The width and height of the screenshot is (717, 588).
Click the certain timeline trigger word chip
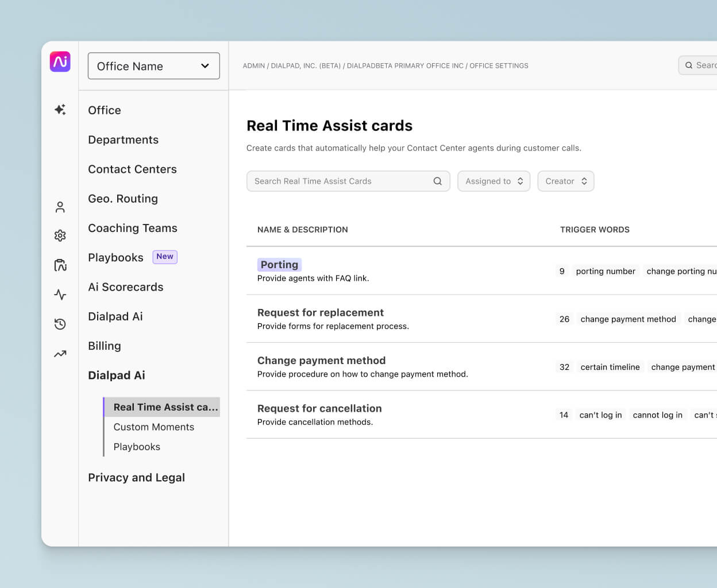click(x=610, y=366)
